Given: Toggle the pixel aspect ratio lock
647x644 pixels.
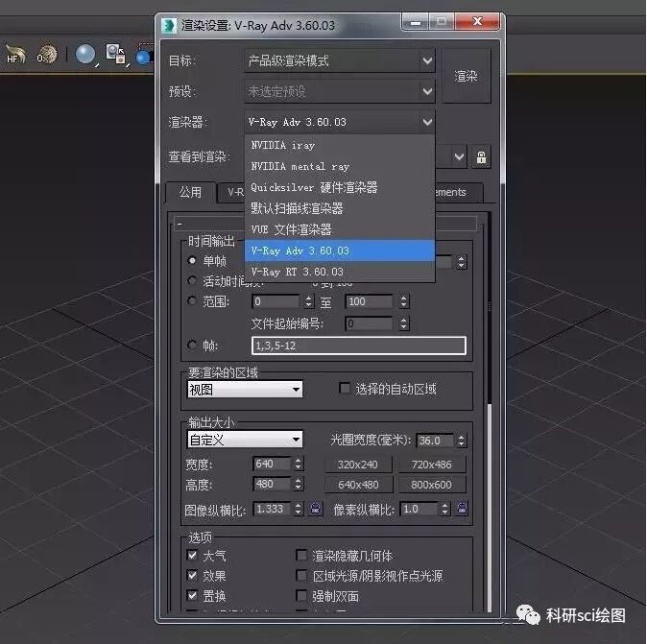Looking at the screenshot, I should tap(462, 508).
